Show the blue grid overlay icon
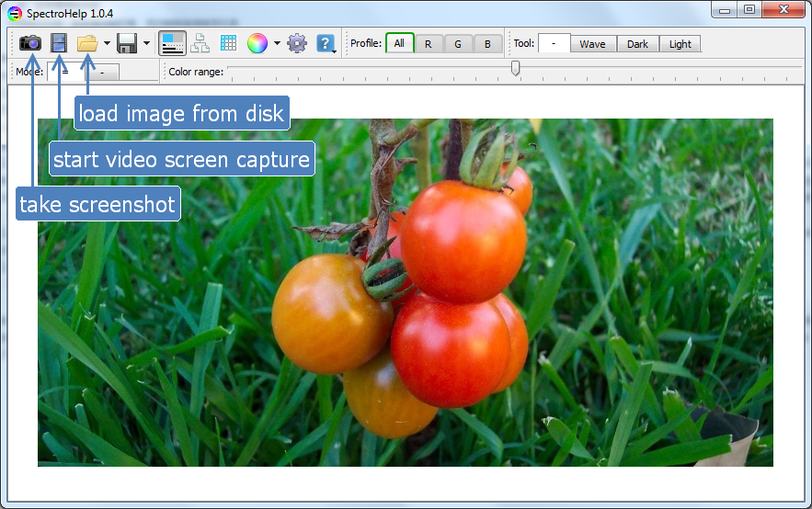 point(228,43)
